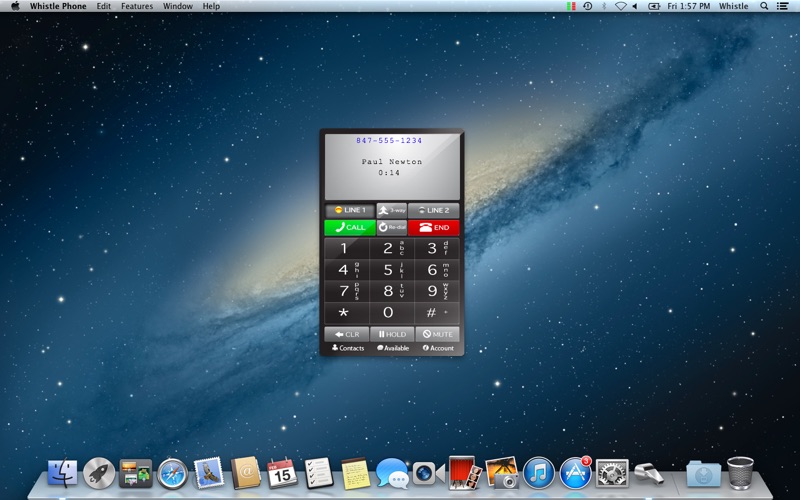Open the Whistle user menu in the menu bar
This screenshot has width=800, height=500.
point(733,6)
